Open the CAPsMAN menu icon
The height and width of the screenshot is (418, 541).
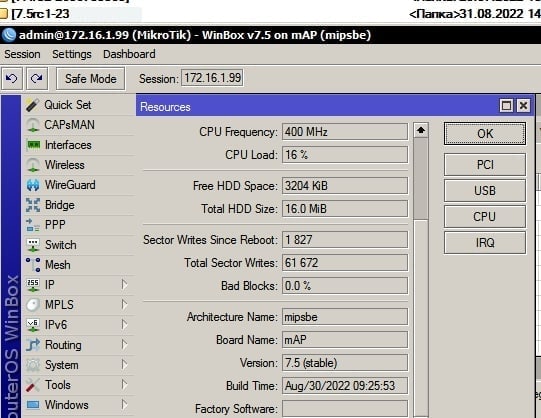(x=33, y=125)
